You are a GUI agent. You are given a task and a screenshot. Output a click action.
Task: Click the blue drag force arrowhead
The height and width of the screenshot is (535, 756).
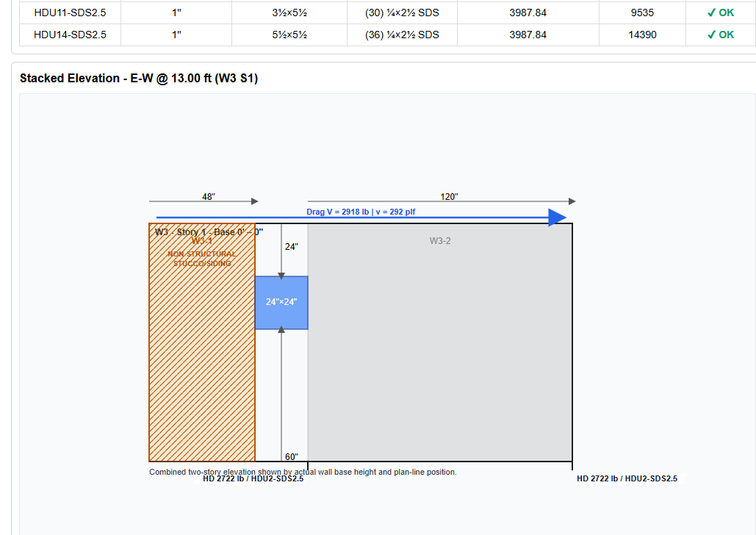[x=557, y=217]
